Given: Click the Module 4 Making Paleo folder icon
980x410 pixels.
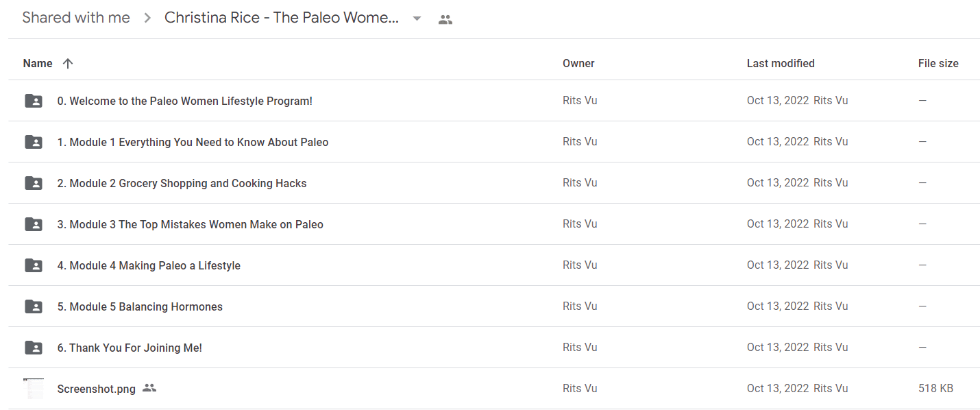Looking at the screenshot, I should coord(34,265).
